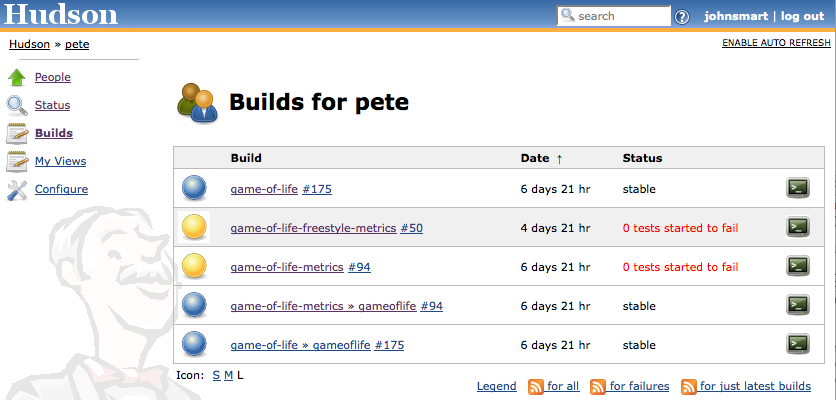The width and height of the screenshot is (836, 400).
Task: Click the tools Configure icon
Action: [x=17, y=189]
